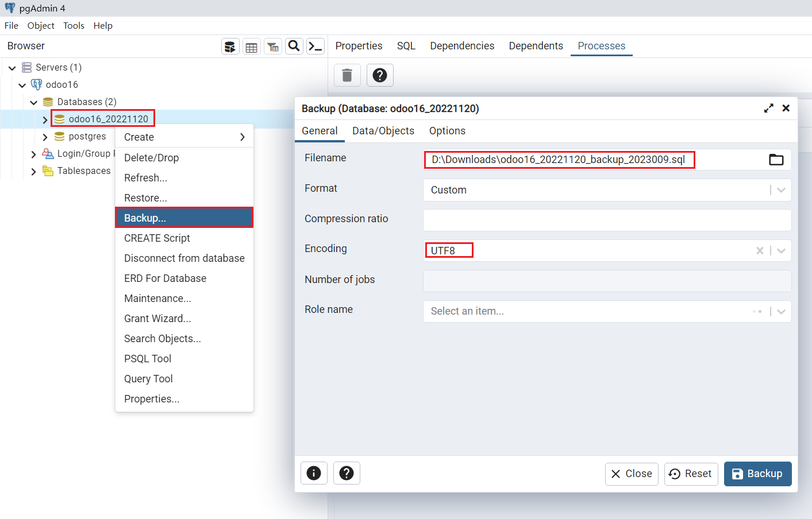Expand the Tablespaces node
Screen dimensions: 812x519
(33, 172)
